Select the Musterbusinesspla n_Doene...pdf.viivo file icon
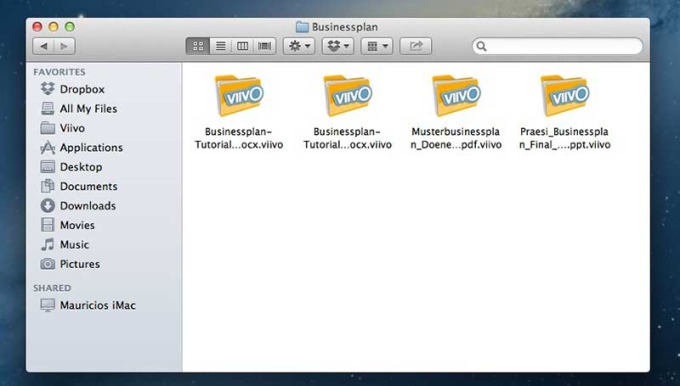 tap(456, 96)
